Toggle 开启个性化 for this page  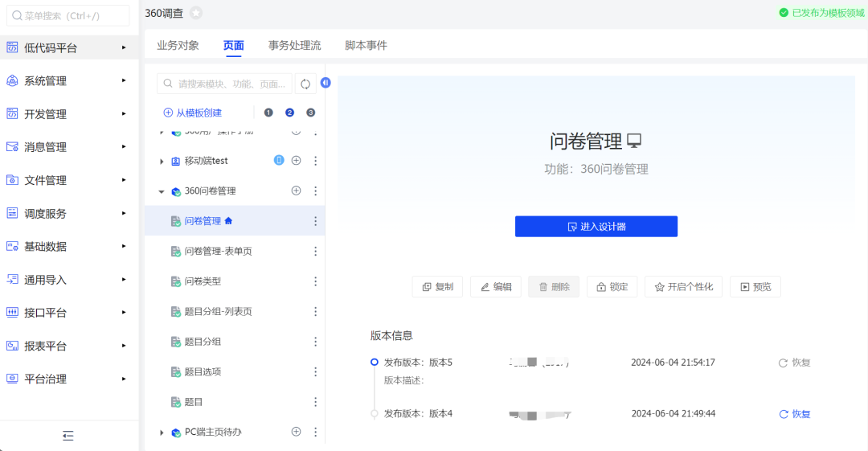683,287
